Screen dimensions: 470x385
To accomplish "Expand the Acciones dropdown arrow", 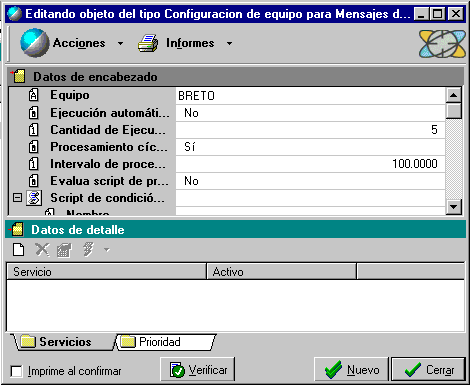I will (x=120, y=43).
